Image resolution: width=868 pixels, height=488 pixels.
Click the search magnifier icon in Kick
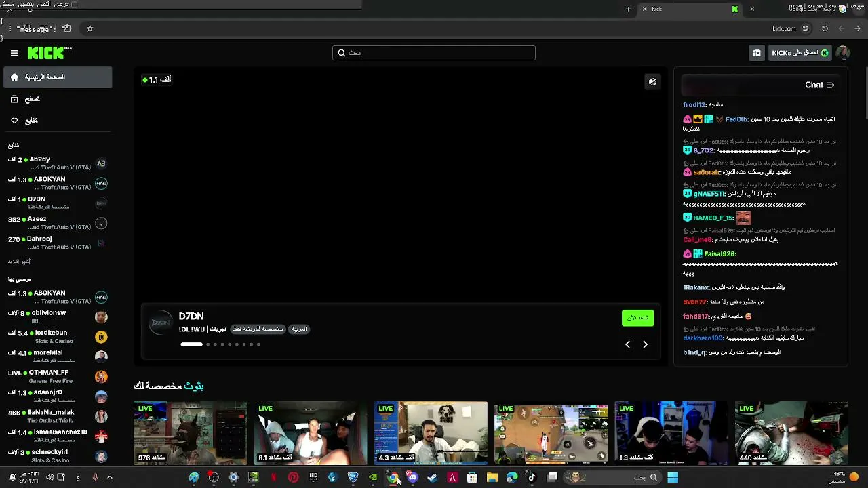click(342, 53)
